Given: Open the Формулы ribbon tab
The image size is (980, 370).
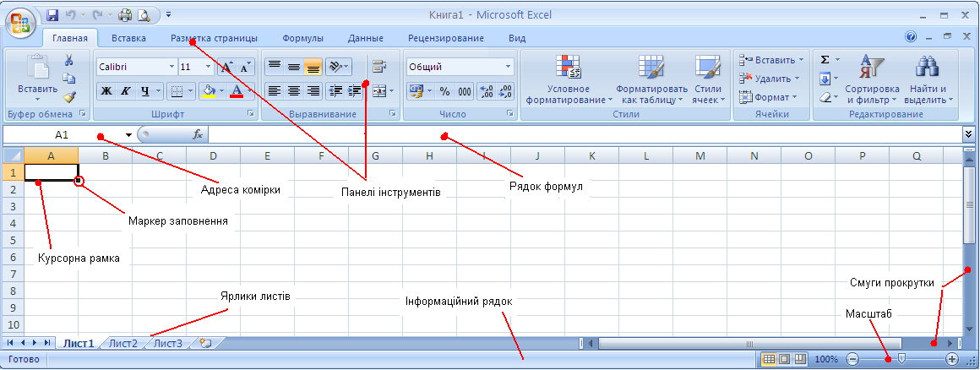Looking at the screenshot, I should pyautogui.click(x=302, y=38).
